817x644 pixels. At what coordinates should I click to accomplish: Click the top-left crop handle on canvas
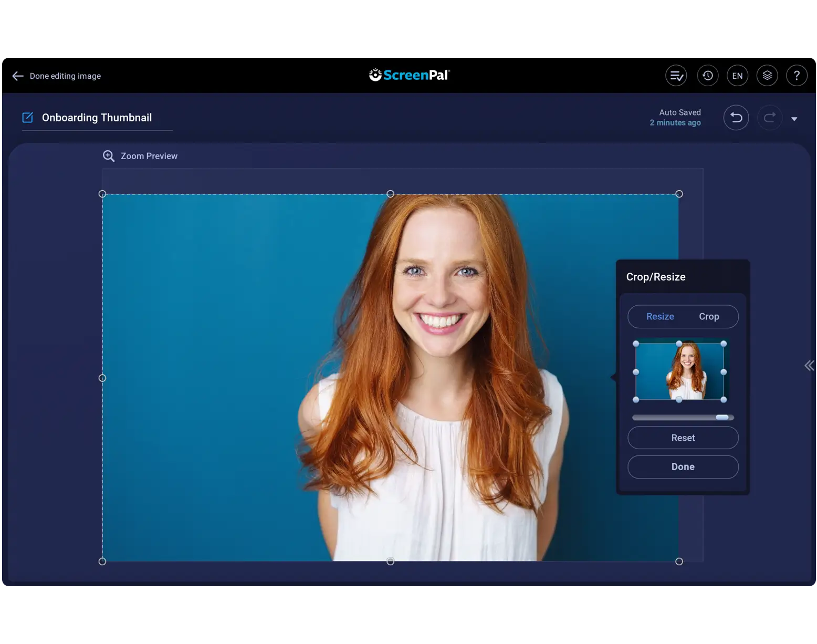(102, 194)
